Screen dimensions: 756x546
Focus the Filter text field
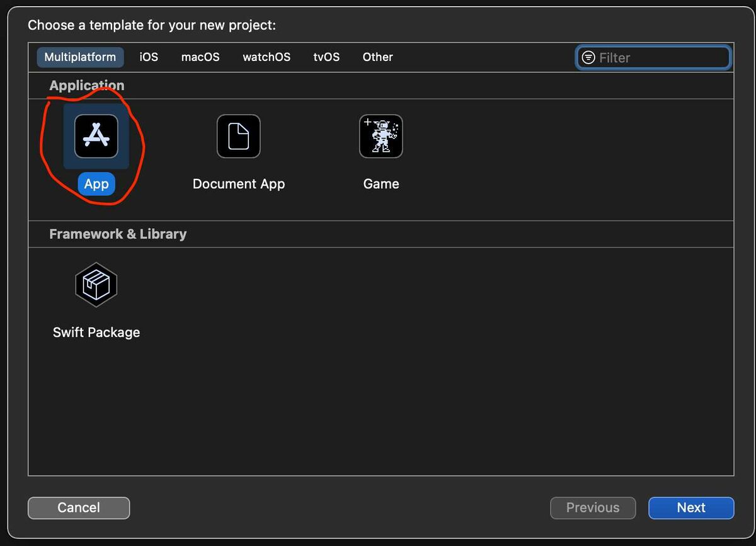661,57
